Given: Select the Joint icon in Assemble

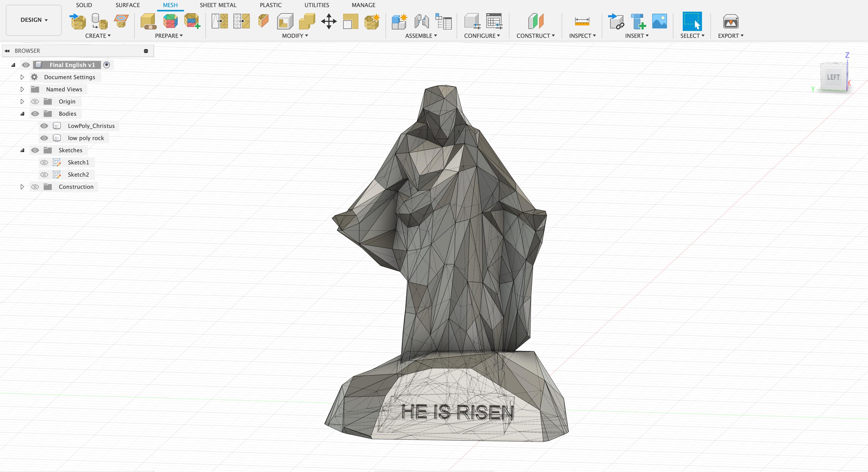Looking at the screenshot, I should 422,21.
